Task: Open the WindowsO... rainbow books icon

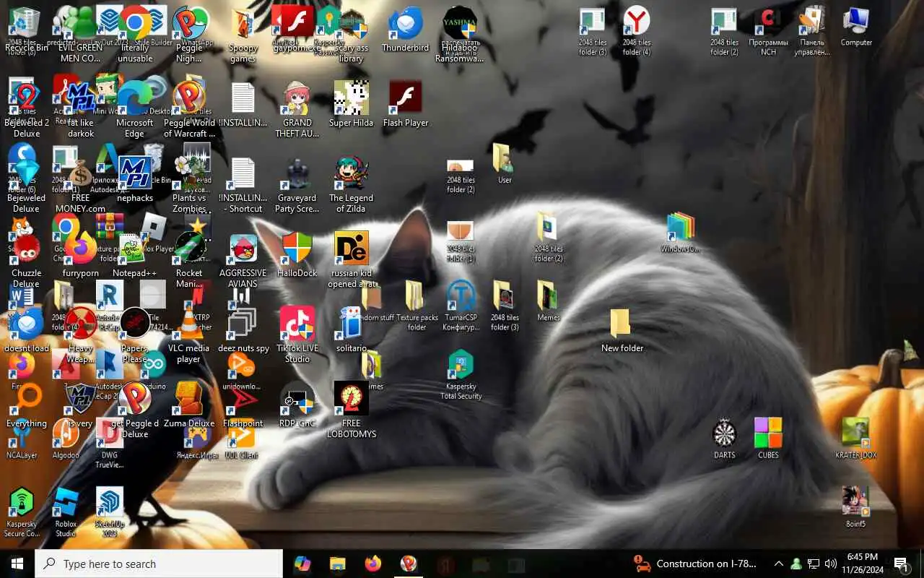Action: [x=680, y=233]
